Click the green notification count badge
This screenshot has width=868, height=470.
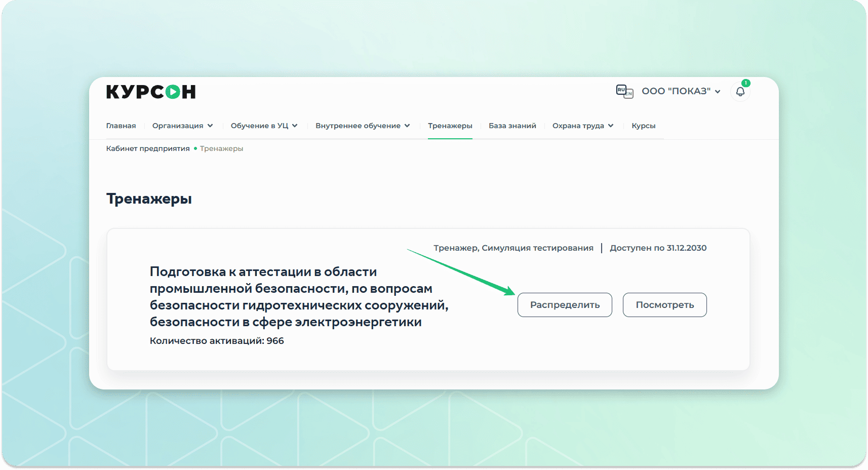pos(745,83)
